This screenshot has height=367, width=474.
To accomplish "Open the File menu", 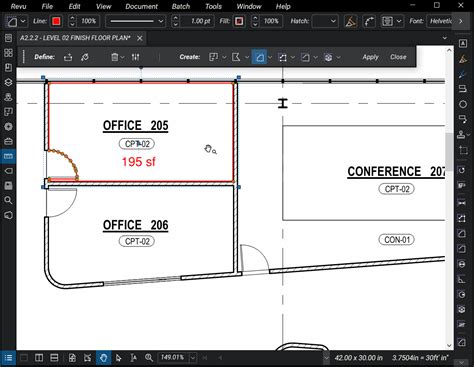I will tap(47, 6).
